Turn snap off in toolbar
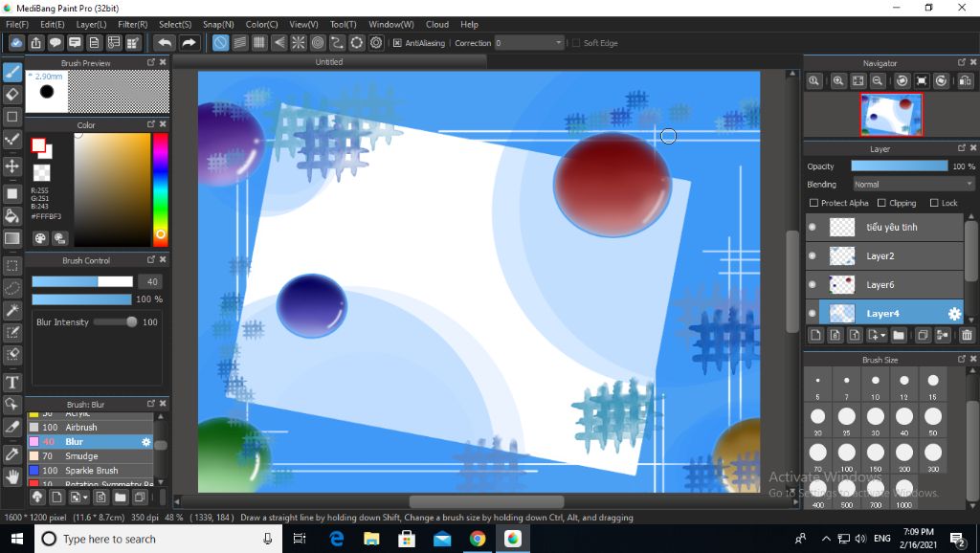The height and width of the screenshot is (553, 980). [x=220, y=42]
